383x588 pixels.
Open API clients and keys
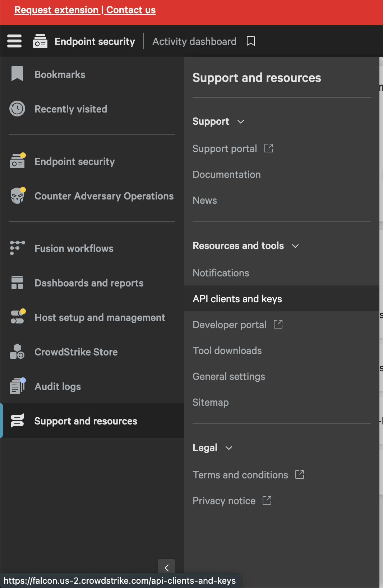click(237, 299)
